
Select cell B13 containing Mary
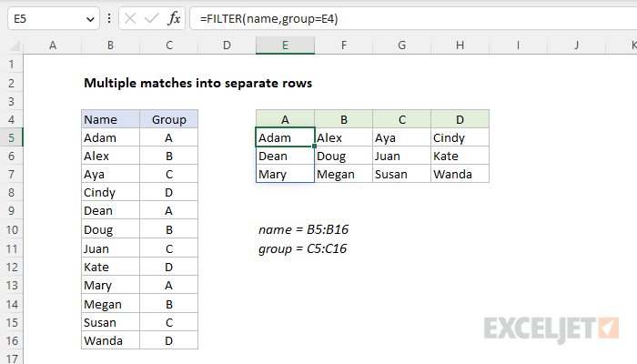click(110, 285)
